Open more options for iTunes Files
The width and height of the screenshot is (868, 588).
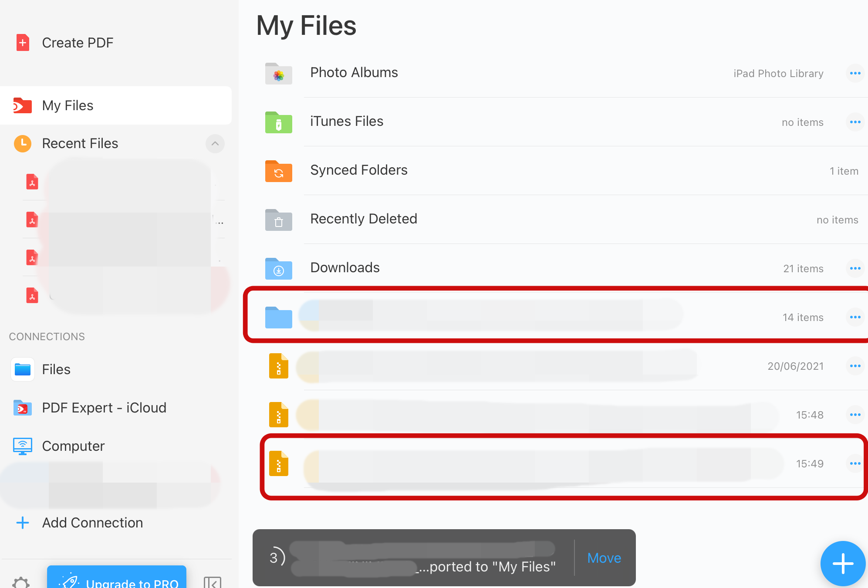(855, 122)
